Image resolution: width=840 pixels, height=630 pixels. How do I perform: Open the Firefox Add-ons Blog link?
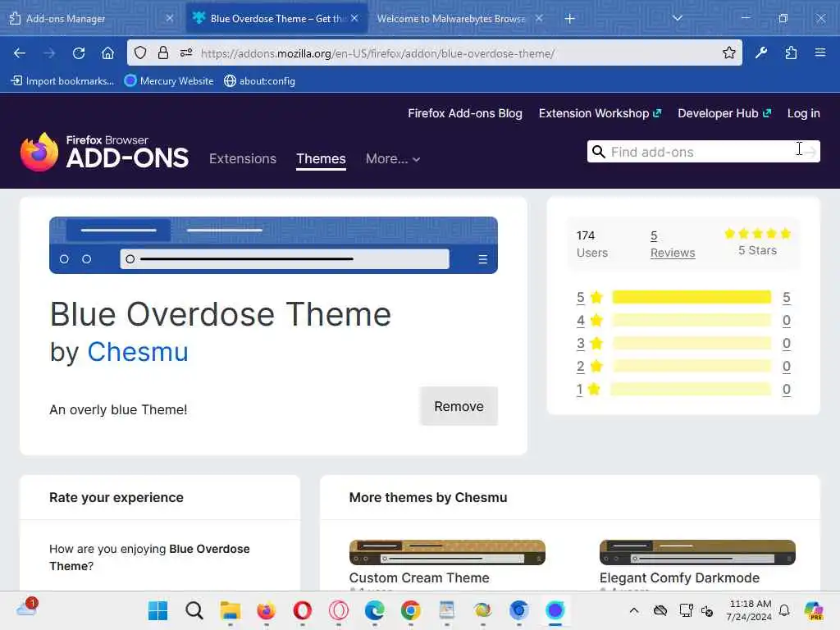[464, 113]
